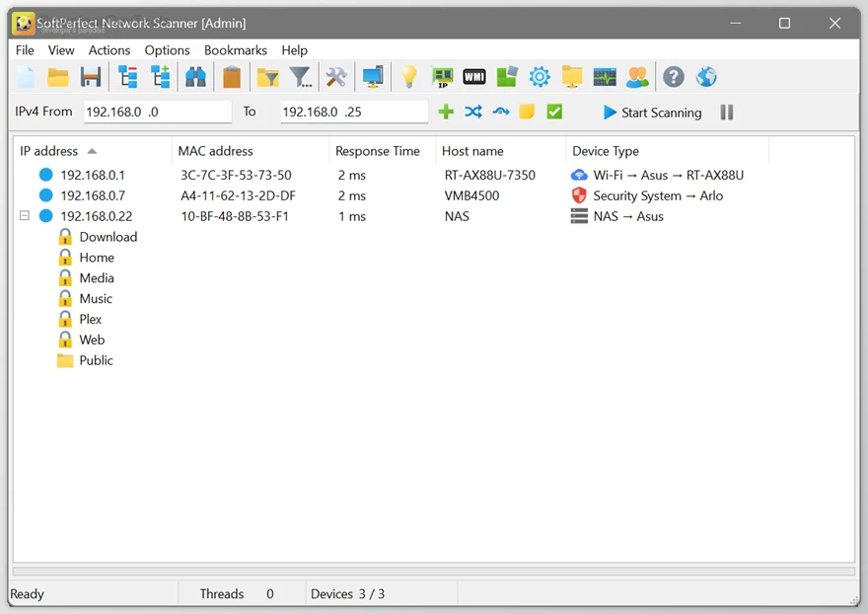Open the Help menu
The height and width of the screenshot is (614, 868).
(x=295, y=50)
